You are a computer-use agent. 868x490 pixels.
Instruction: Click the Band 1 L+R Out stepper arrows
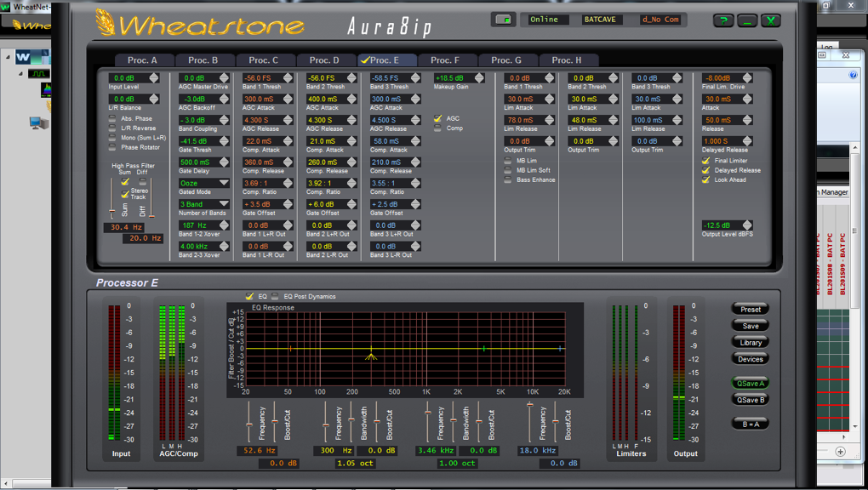pyautogui.click(x=288, y=225)
